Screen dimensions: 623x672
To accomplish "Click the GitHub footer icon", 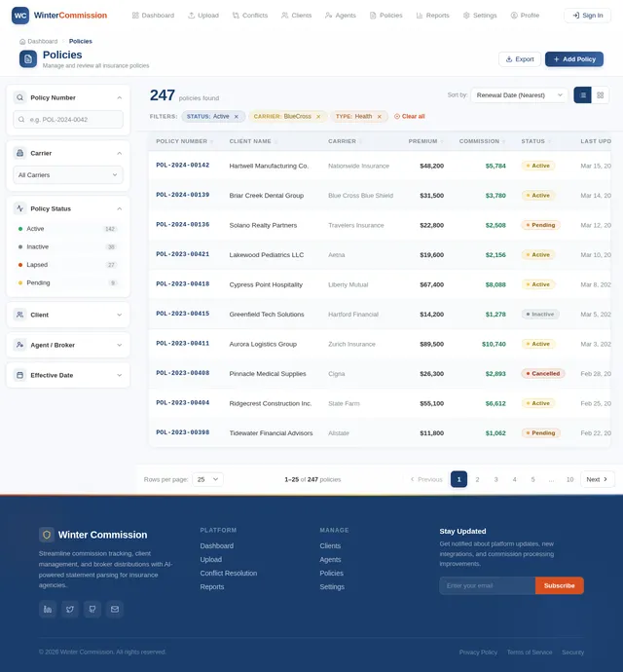I will 92,609.
